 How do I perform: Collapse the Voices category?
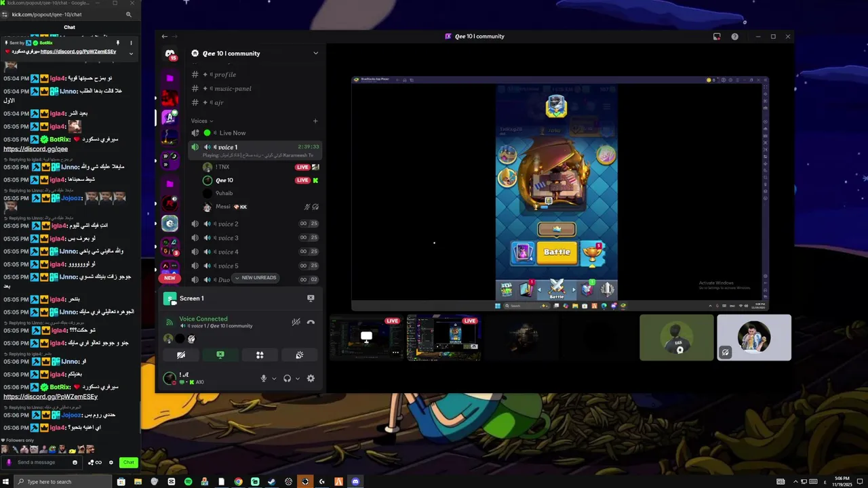202,121
